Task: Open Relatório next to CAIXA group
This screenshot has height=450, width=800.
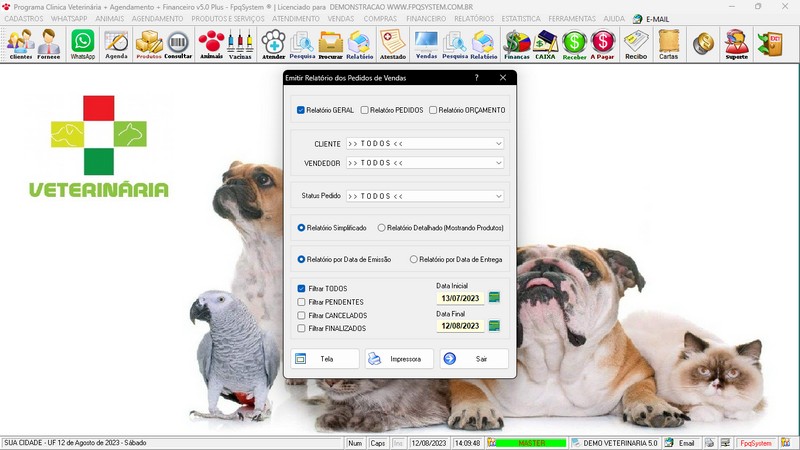Action: (x=484, y=44)
